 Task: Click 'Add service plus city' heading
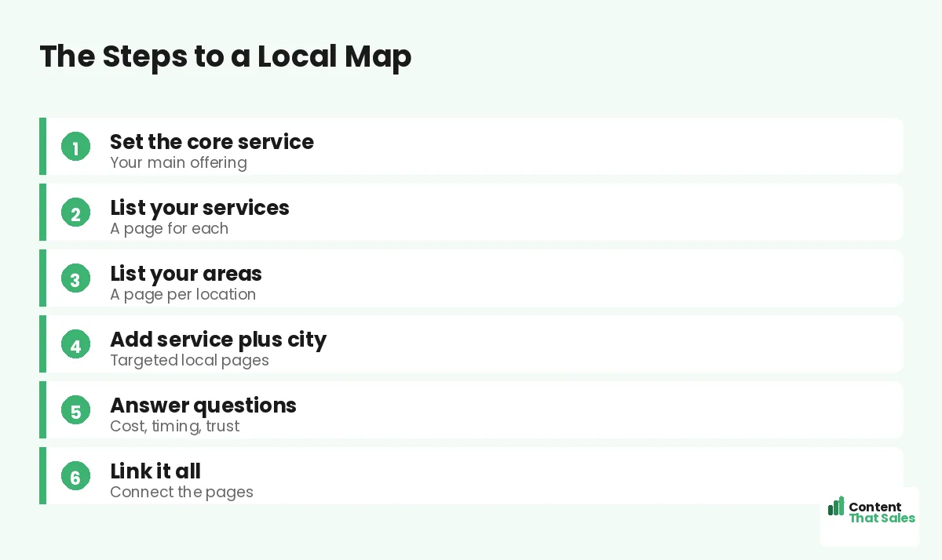(x=218, y=340)
